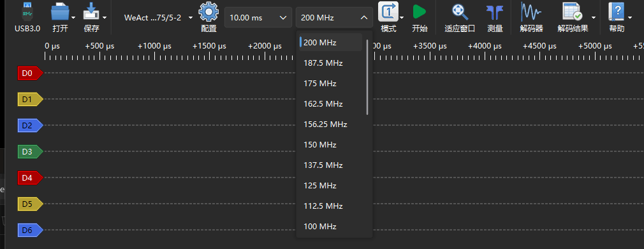Select the red D4 channel label
Image resolution: width=644 pixels, height=249 pixels.
click(30, 177)
